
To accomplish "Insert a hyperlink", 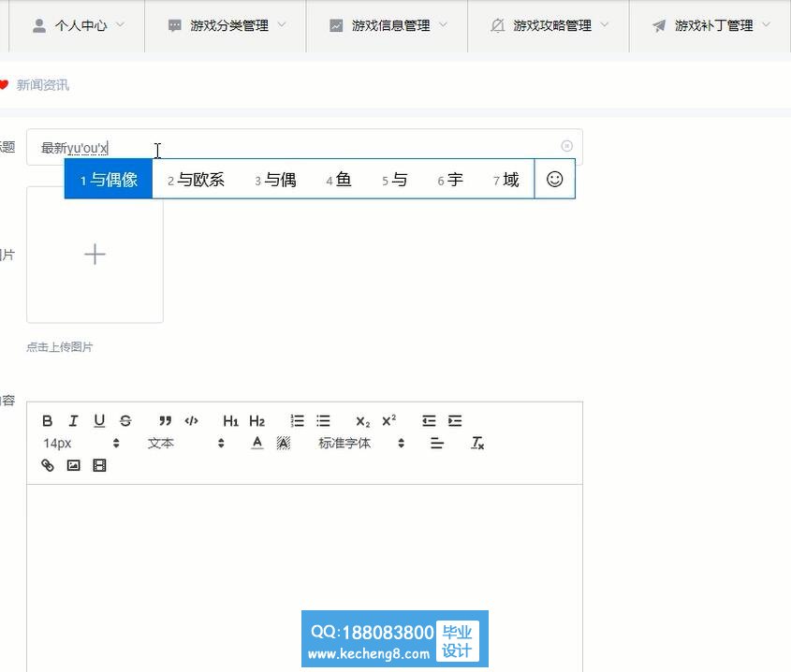I will click(x=48, y=465).
